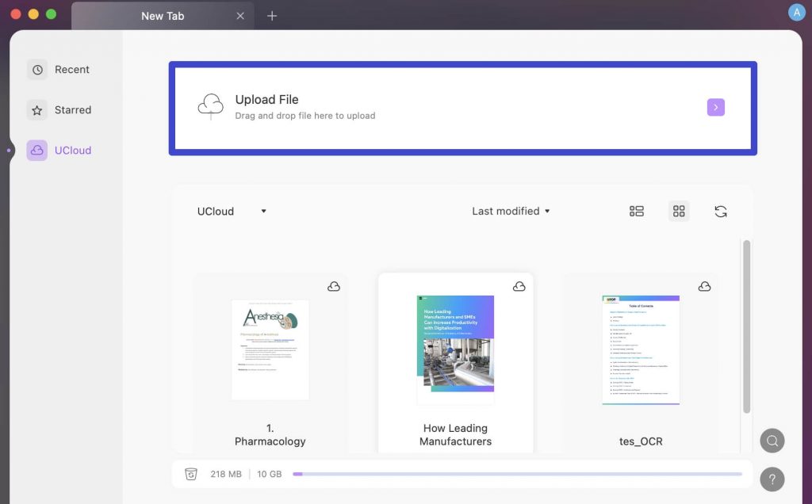812x504 pixels.
Task: Open help with the question mark button
Action: [772, 479]
